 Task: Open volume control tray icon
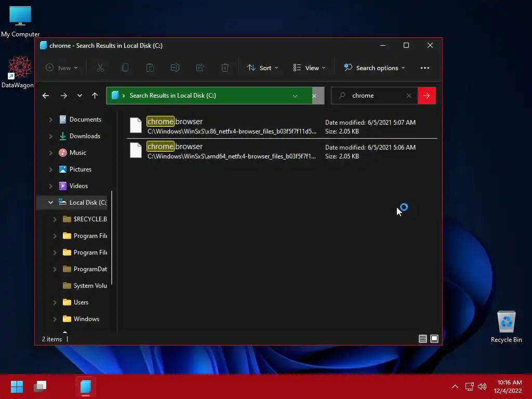pyautogui.click(x=482, y=387)
